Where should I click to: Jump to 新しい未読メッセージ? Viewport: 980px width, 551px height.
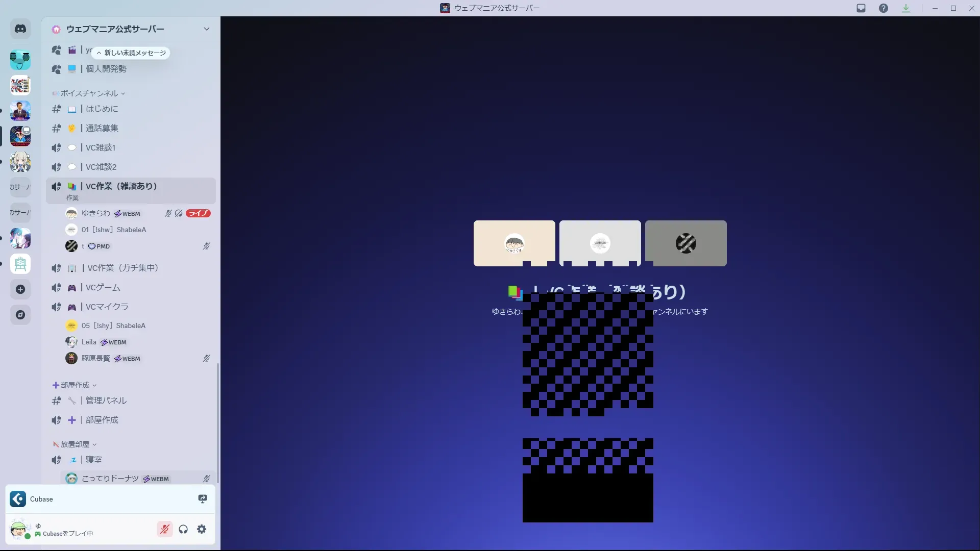pos(131,53)
